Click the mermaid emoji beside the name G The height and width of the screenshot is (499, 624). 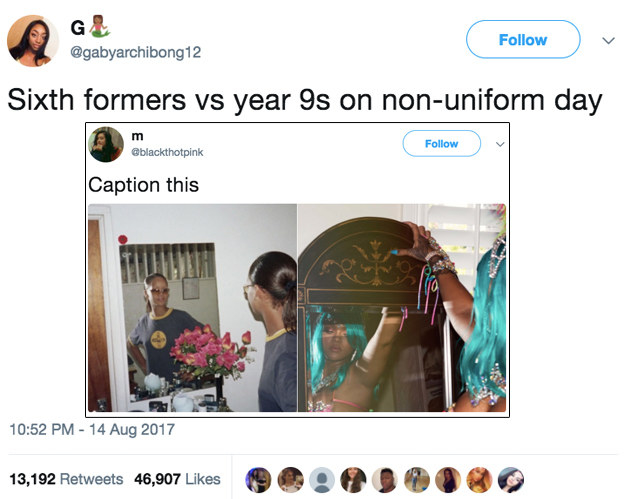click(x=99, y=27)
